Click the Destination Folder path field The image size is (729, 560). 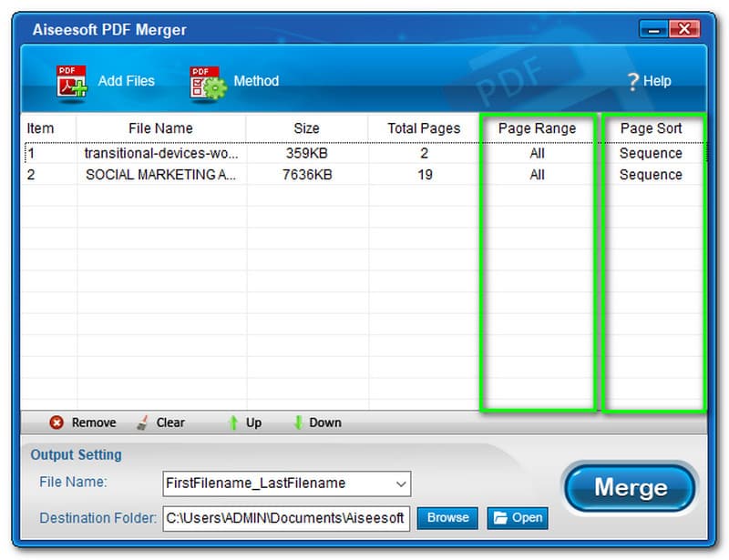(286, 518)
